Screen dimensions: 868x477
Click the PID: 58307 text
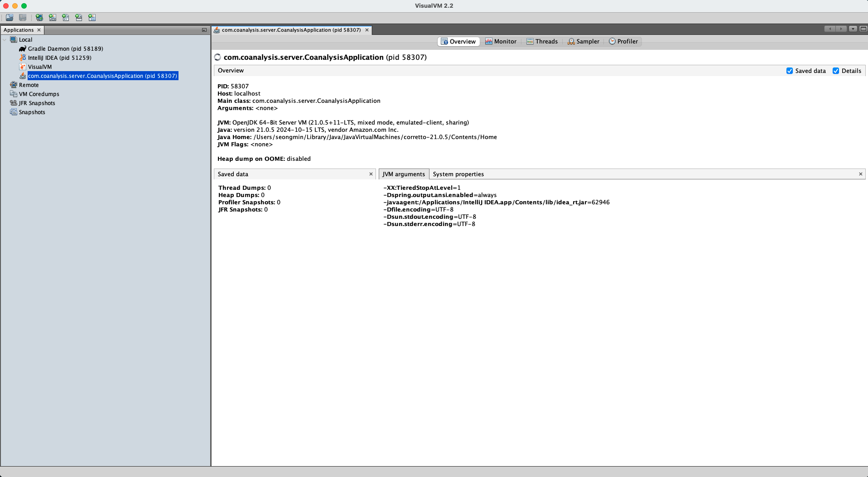pyautogui.click(x=233, y=87)
